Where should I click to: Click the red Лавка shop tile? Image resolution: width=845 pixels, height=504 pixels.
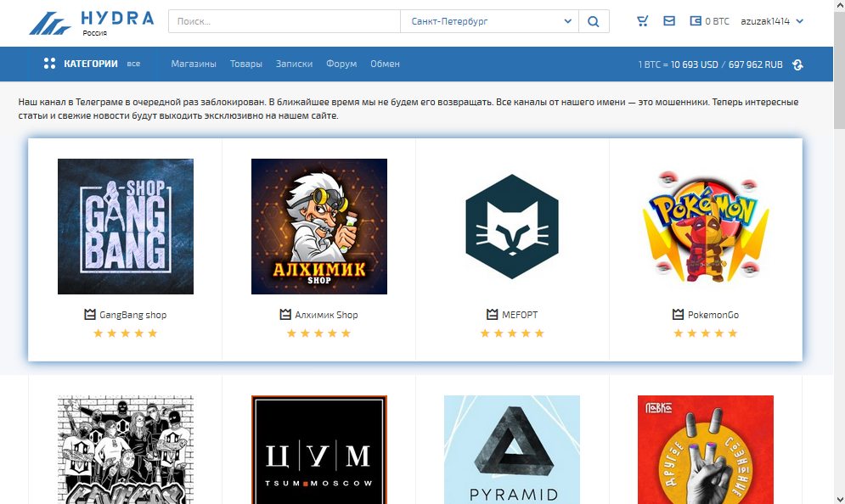(x=706, y=450)
